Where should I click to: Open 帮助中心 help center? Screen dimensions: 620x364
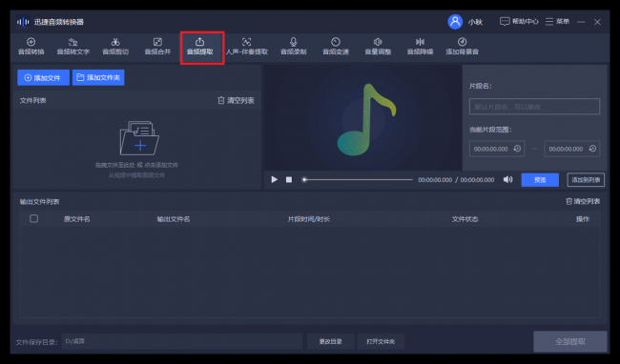pos(519,21)
